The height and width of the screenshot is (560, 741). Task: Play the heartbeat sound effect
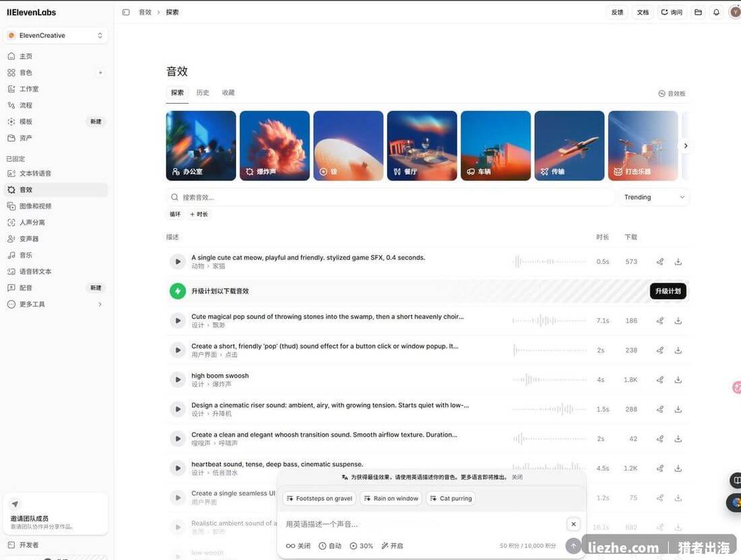click(x=178, y=468)
